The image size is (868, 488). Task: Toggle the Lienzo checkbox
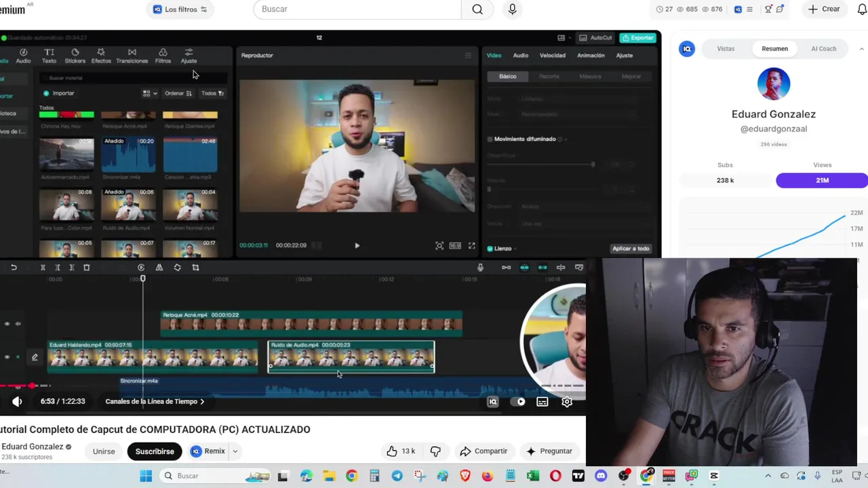(490, 249)
